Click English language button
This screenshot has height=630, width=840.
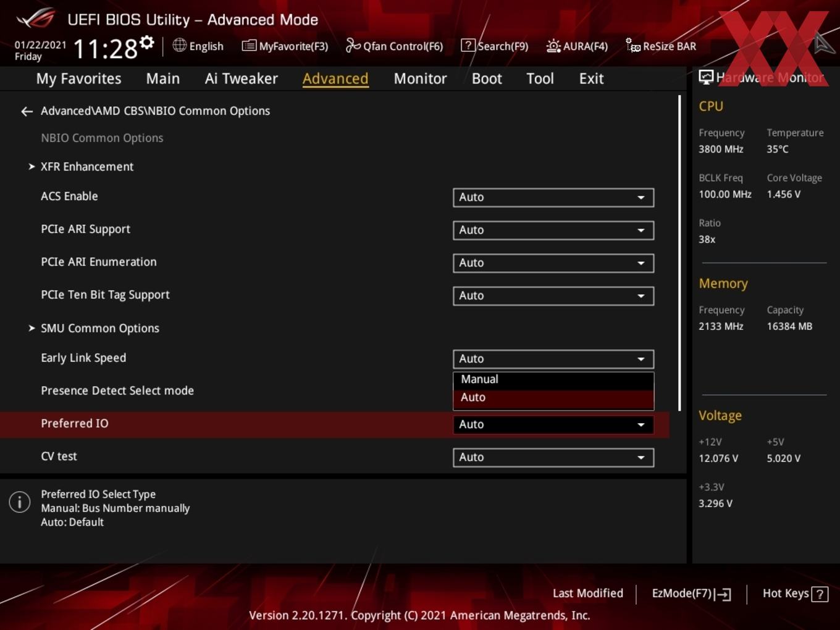[206, 46]
